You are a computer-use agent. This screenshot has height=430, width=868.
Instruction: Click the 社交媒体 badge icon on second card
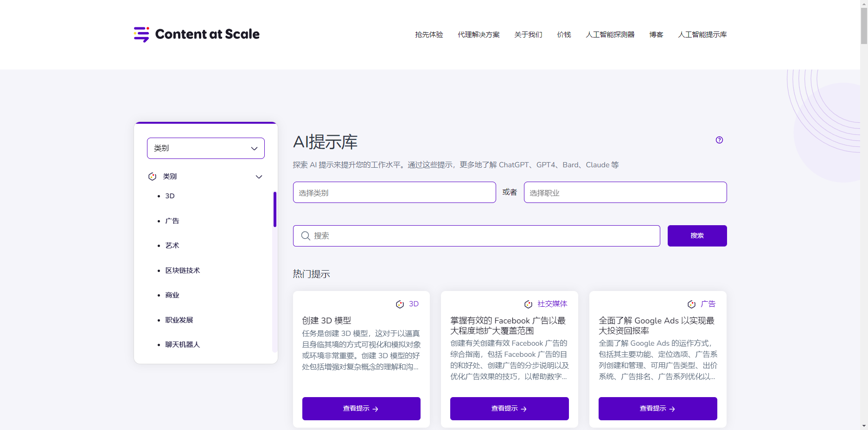pos(528,304)
